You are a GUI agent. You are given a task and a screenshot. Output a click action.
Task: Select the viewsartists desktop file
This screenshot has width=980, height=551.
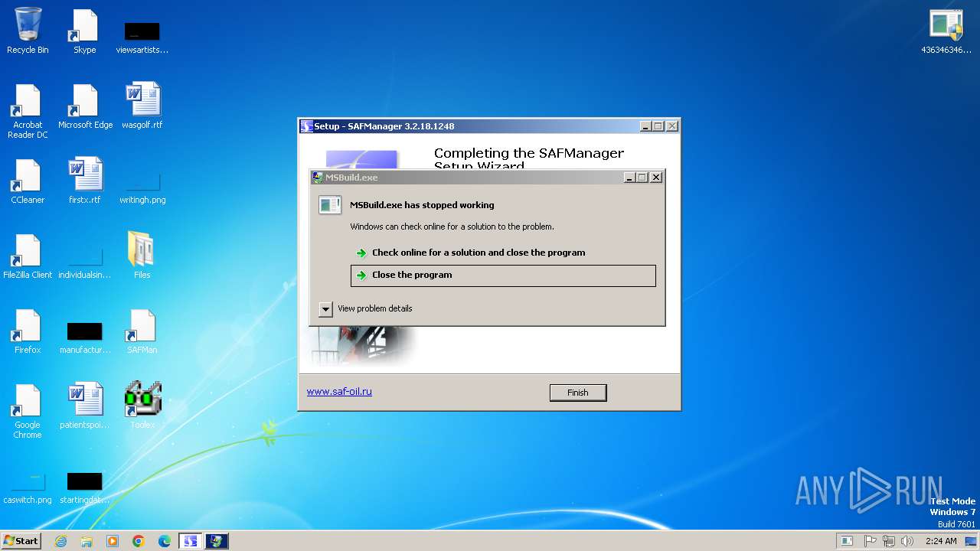142,37
